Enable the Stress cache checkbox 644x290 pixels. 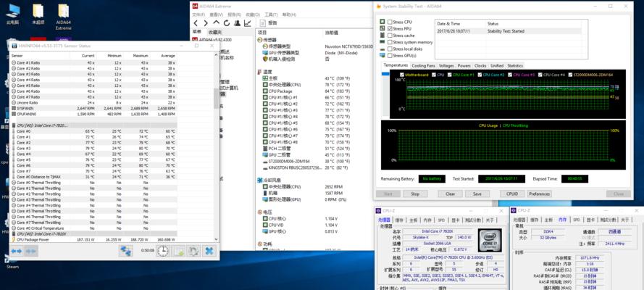pyautogui.click(x=390, y=36)
